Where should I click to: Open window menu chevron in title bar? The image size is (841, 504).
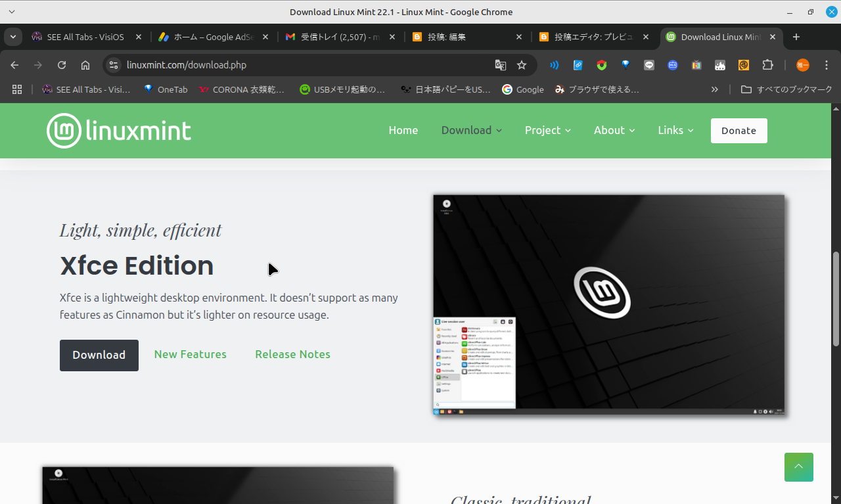[x=12, y=12]
